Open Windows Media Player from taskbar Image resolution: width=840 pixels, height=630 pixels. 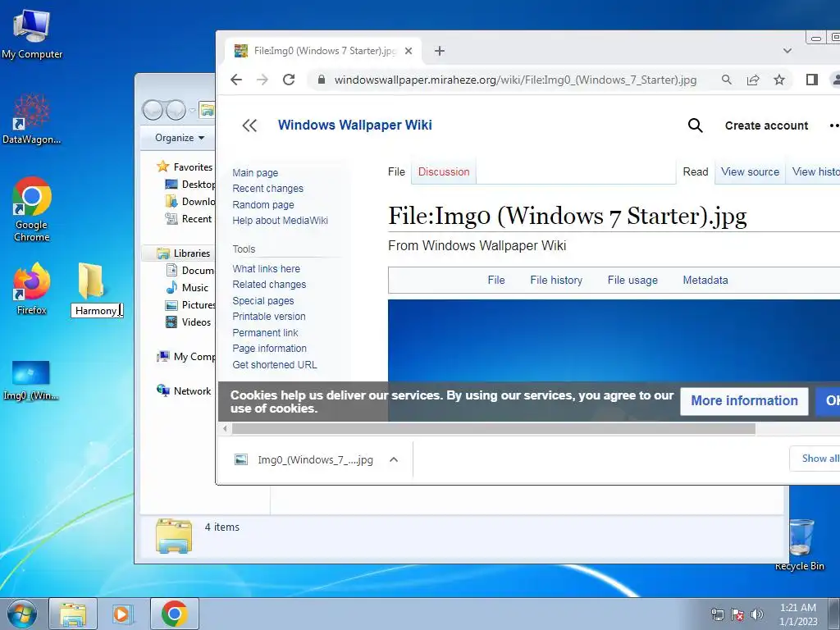pos(122,614)
